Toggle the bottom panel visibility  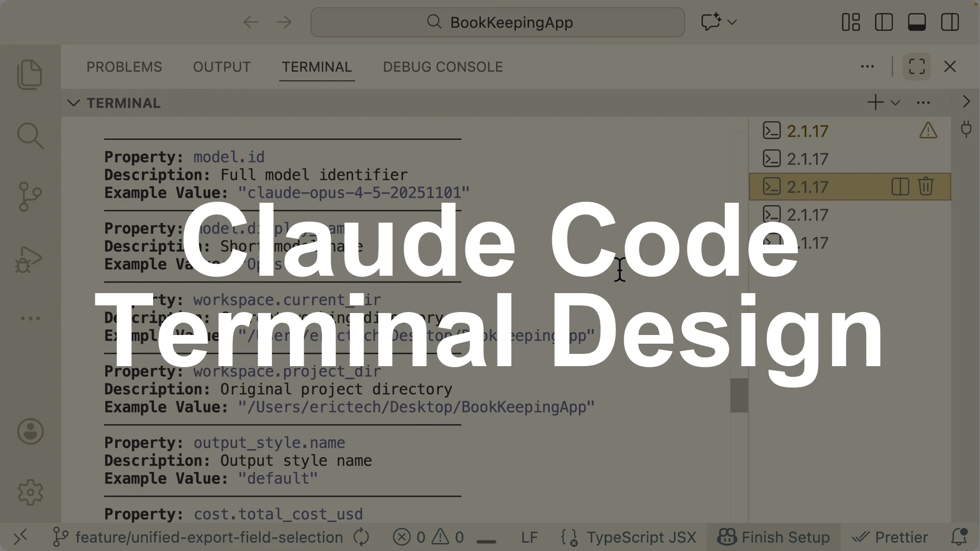coord(917,22)
